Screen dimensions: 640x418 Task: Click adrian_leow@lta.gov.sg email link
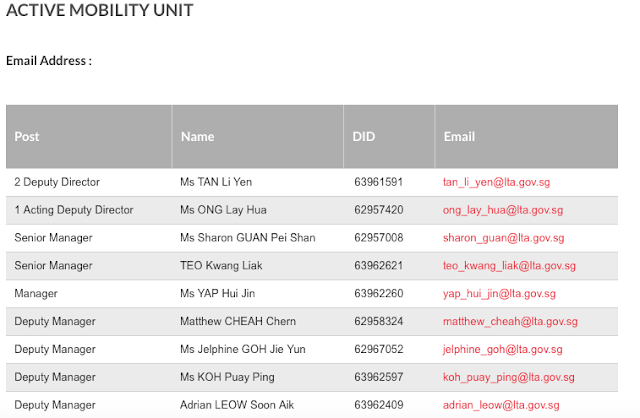click(x=502, y=405)
